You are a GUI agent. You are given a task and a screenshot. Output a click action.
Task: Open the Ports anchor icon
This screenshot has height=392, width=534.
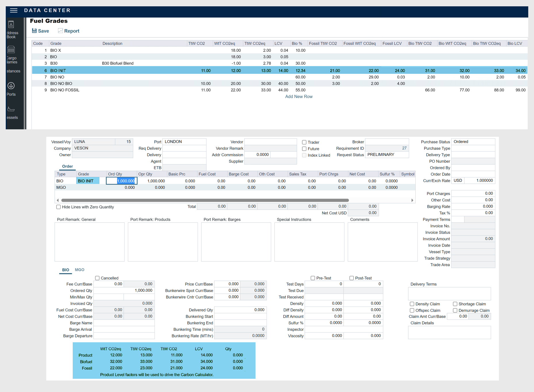point(11,86)
